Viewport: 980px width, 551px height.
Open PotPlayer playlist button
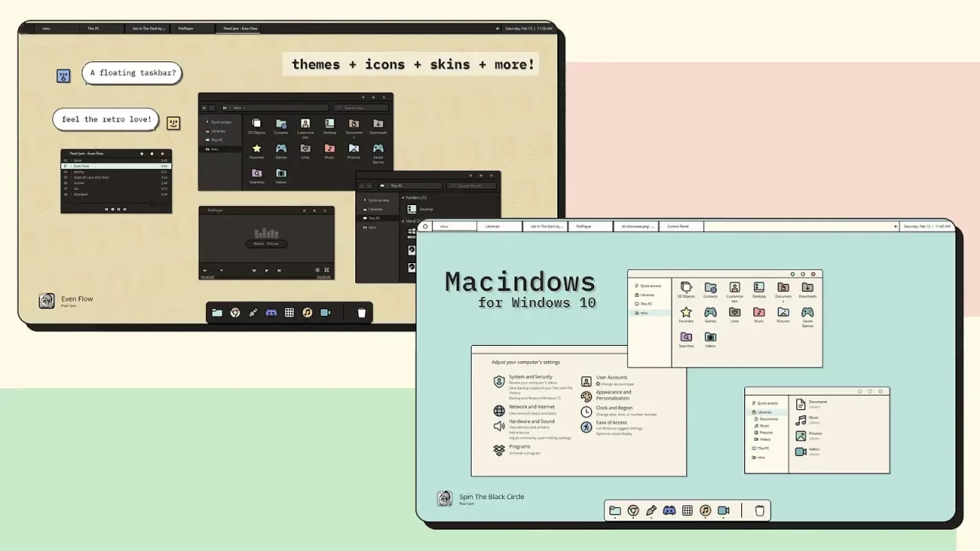pyautogui.click(x=317, y=270)
